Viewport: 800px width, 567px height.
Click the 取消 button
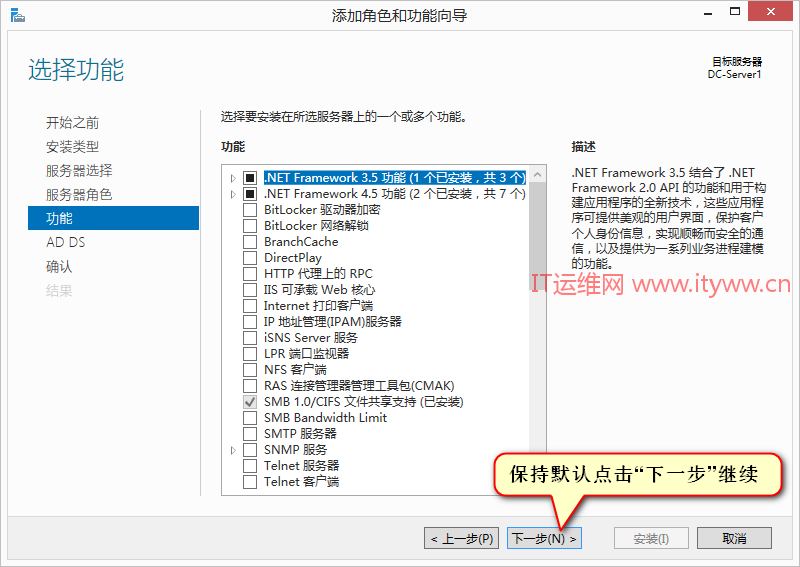pos(734,538)
